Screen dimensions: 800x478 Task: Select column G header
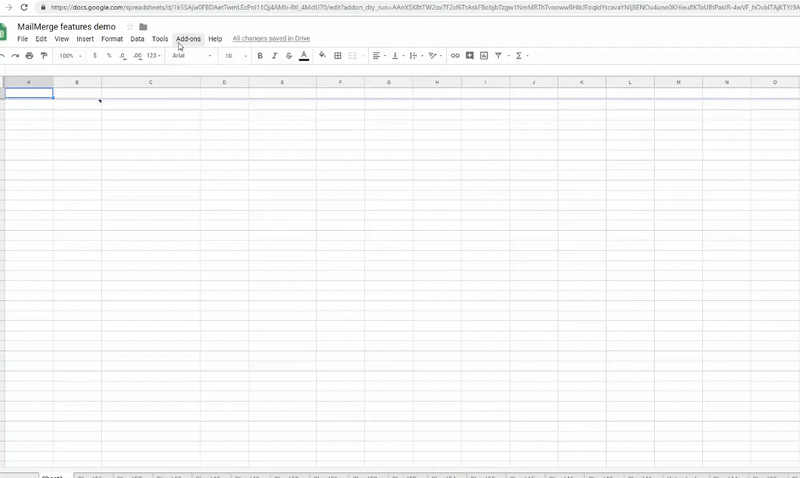(388, 82)
